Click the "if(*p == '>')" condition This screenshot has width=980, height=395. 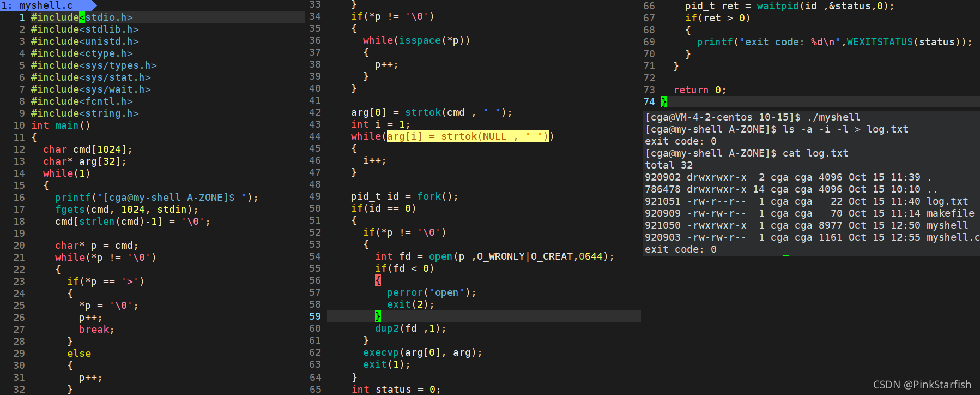(106, 282)
